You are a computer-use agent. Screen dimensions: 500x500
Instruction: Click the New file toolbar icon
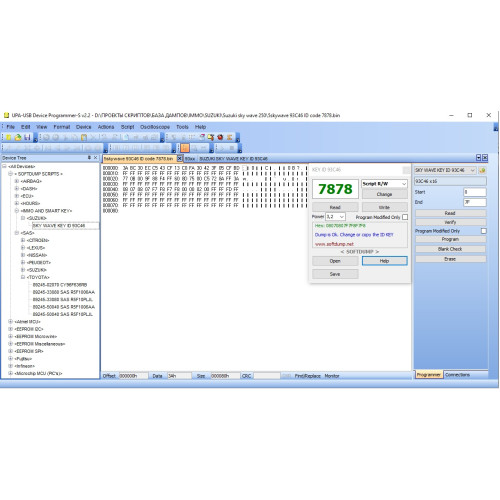coord(9,137)
